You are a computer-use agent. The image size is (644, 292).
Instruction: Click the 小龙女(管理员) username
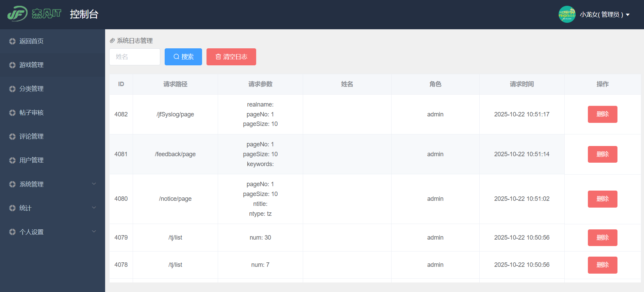coord(601,15)
